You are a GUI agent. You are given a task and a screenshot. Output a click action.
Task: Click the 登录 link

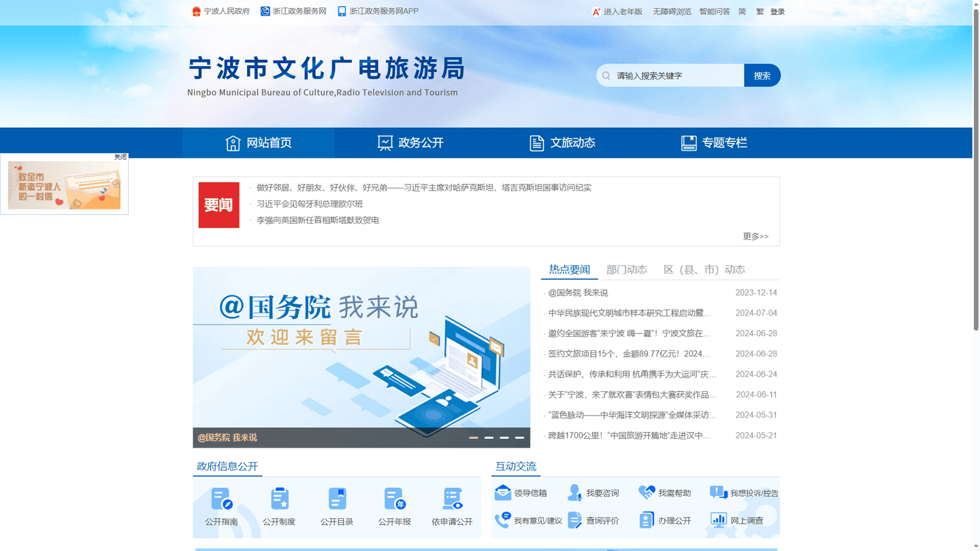(777, 12)
